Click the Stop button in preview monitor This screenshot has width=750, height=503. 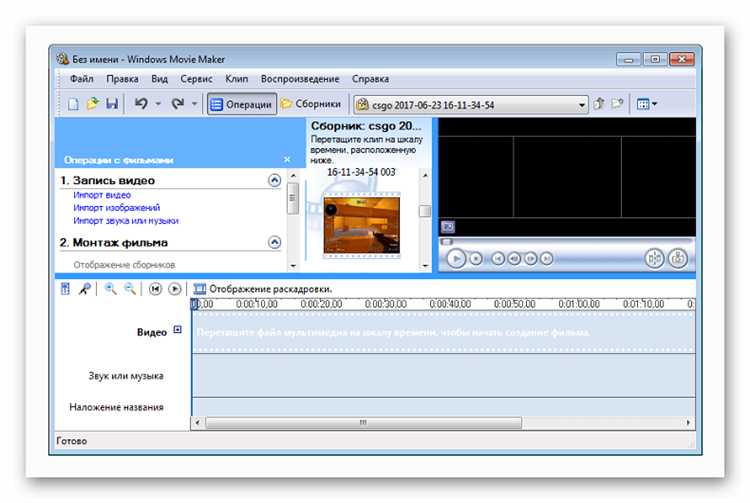475,259
